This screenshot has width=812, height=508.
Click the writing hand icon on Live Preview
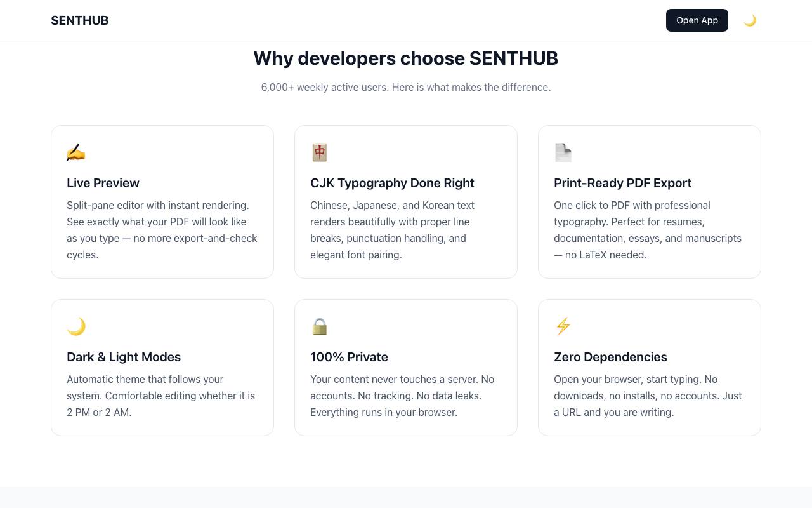[76, 152]
